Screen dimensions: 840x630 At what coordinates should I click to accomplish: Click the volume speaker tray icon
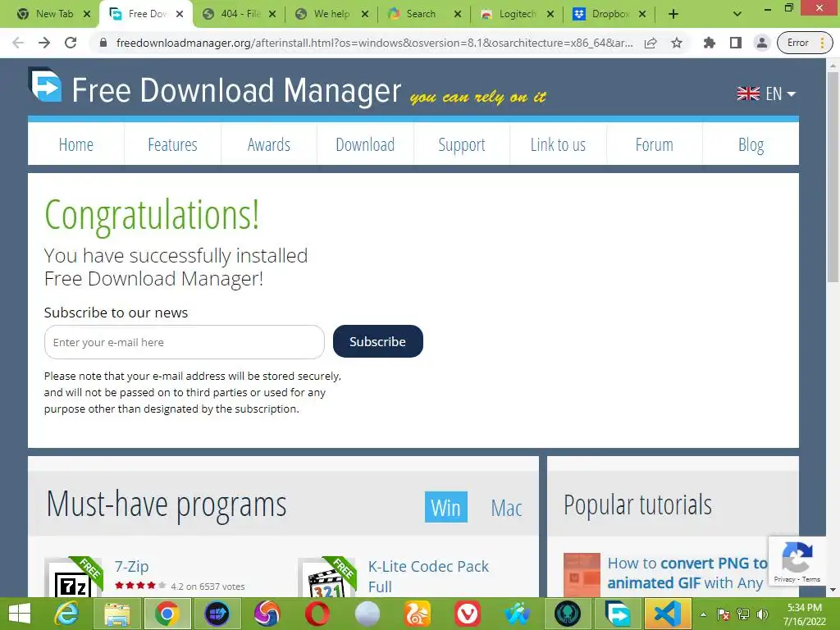762,614
